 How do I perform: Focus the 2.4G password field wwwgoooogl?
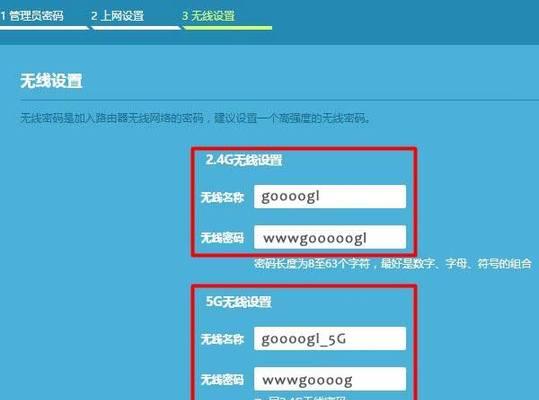(330, 237)
